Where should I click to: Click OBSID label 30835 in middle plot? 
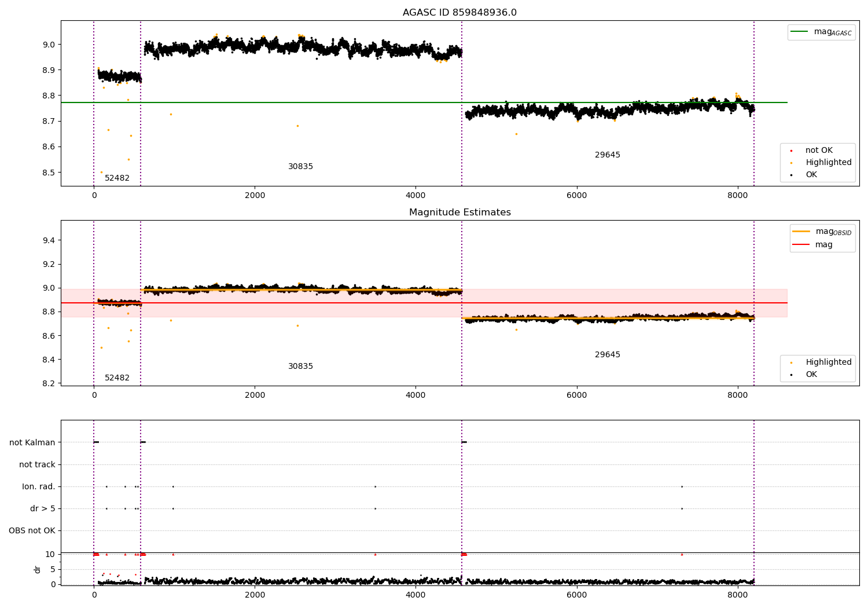tap(301, 367)
